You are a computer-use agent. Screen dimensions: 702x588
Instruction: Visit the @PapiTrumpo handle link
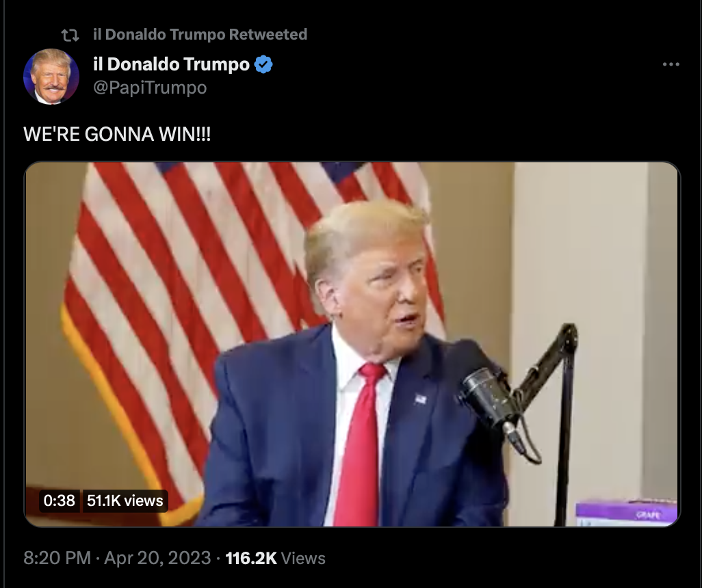[150, 88]
